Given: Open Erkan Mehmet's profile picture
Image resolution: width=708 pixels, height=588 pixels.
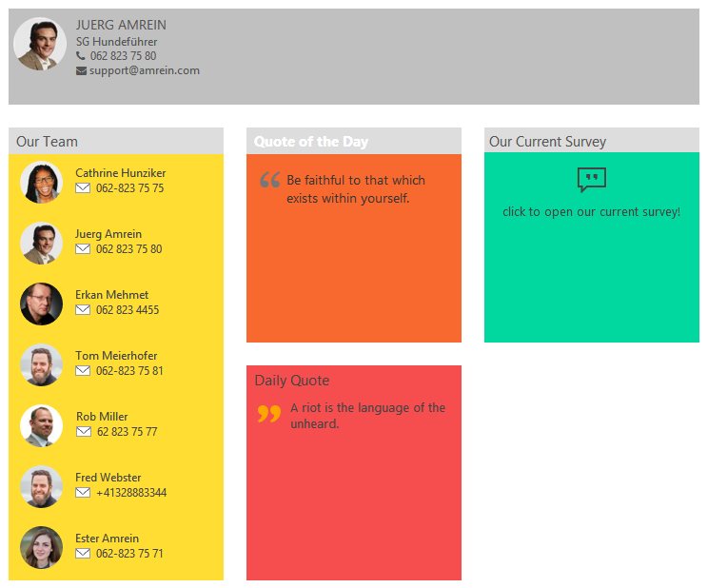Looking at the screenshot, I should pos(41,304).
